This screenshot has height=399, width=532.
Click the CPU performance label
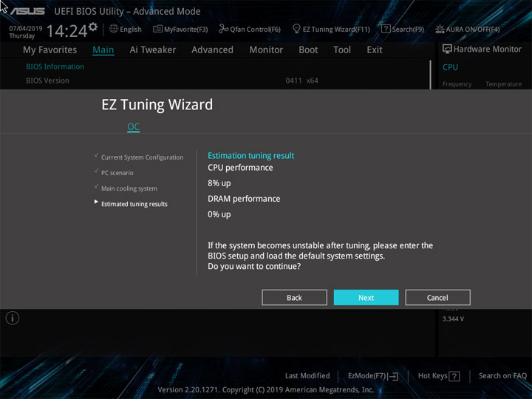tap(240, 168)
